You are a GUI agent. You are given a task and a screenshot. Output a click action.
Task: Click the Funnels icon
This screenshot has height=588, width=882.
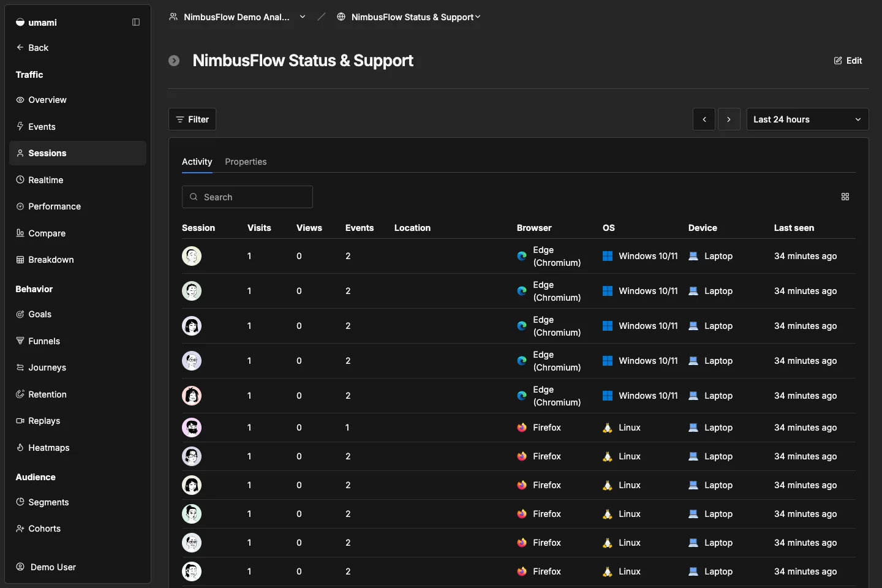click(x=20, y=341)
